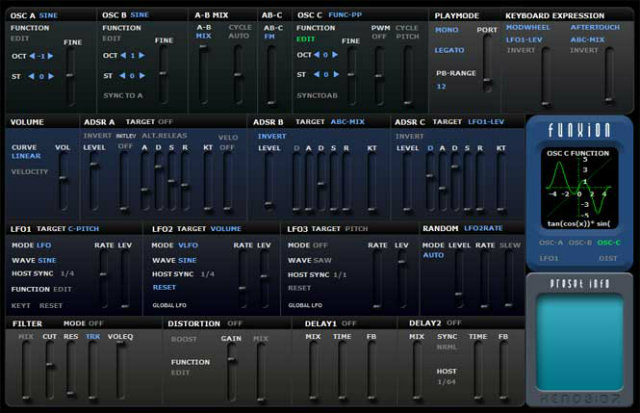The image size is (640, 413).
Task: Click green EDIT under OSC C function
Action: point(306,39)
